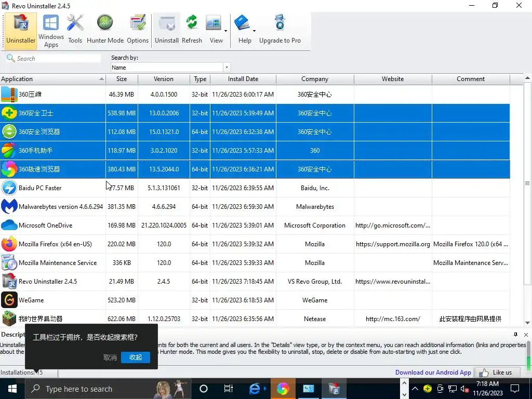Screen dimensions: 532x399
Task: Click the revouninstaller website cell
Action: click(393, 281)
